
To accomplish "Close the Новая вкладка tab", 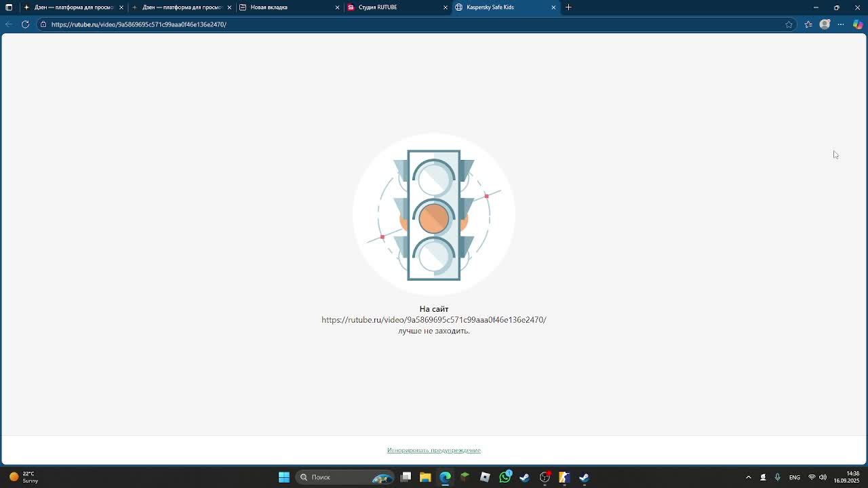I will pyautogui.click(x=337, y=7).
